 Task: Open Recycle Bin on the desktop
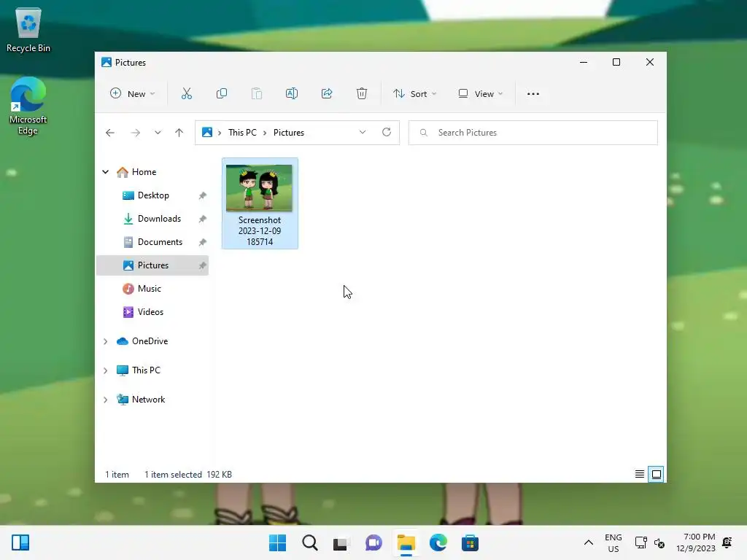click(x=28, y=29)
